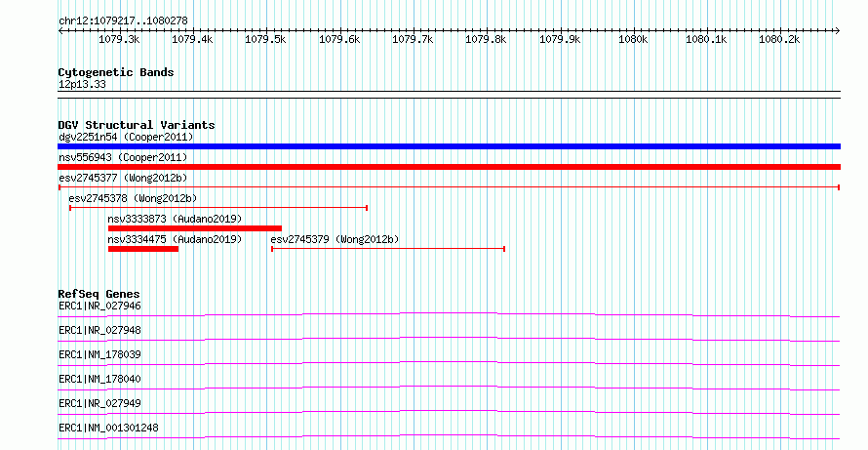Click the dgv2251n54 blue variant bar
Image resolution: width=868 pixels, height=450 pixels.
(449, 146)
